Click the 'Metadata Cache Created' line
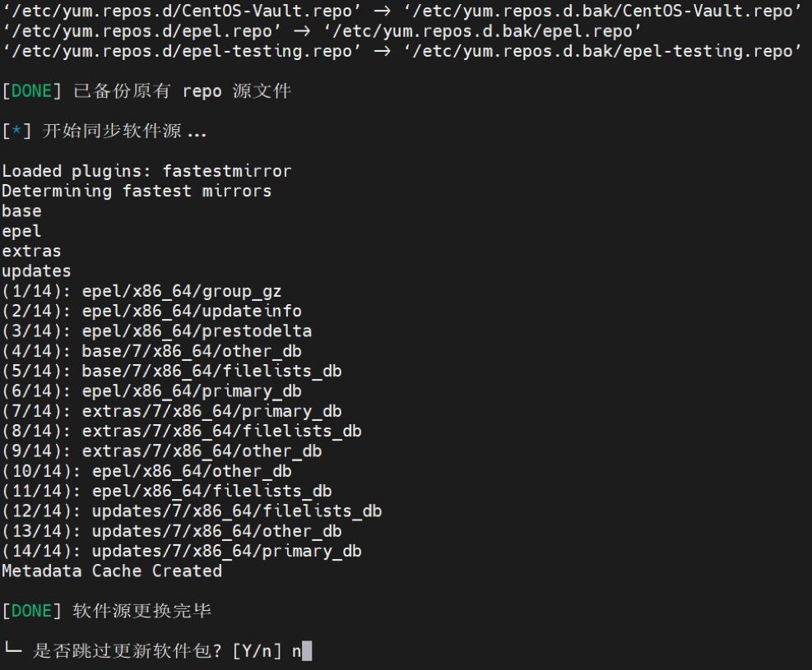This screenshot has width=812, height=670. [112, 571]
